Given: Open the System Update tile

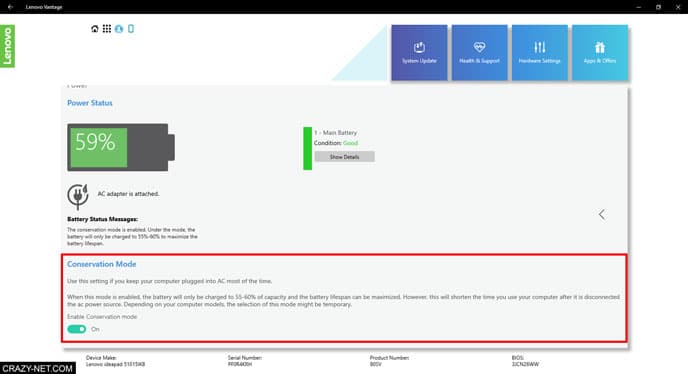Looking at the screenshot, I should coord(419,53).
